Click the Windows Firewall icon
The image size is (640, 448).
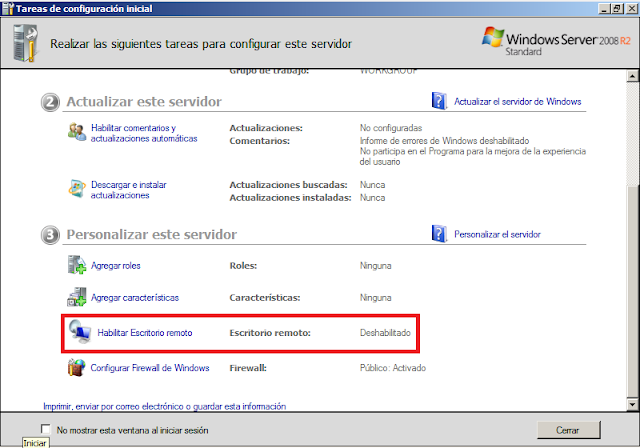coord(77,367)
